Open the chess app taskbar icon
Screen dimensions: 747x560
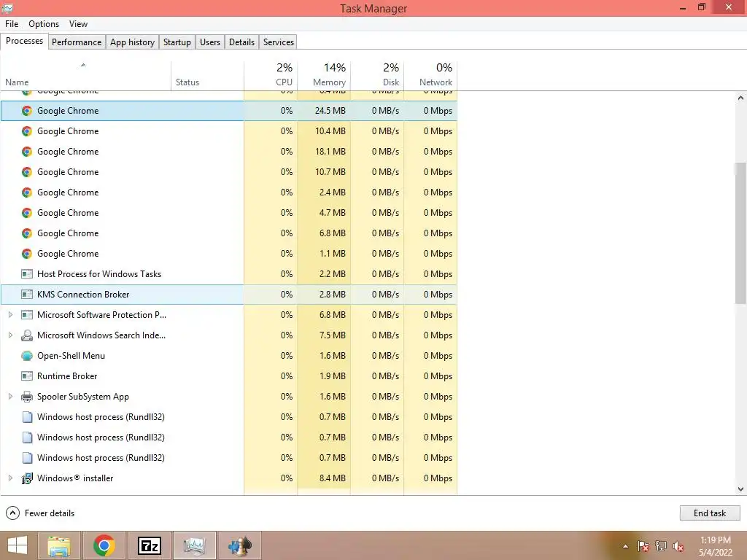240,545
